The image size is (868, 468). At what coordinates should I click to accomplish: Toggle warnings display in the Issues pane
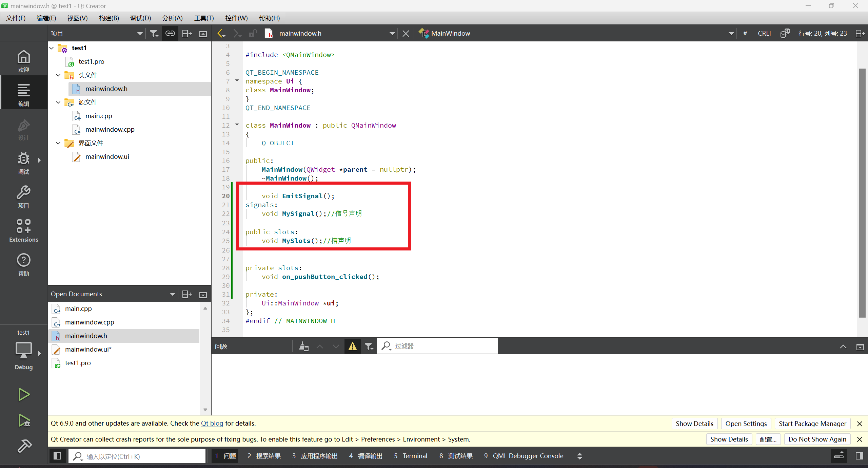click(352, 346)
